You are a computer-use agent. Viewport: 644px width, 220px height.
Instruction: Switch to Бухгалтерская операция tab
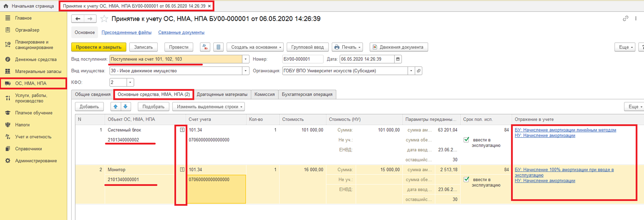point(307,95)
